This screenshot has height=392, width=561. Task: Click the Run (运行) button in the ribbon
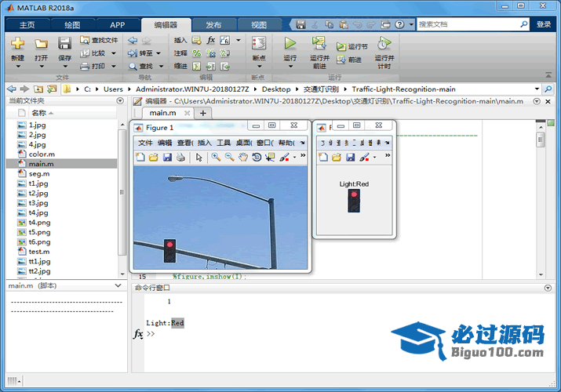point(290,47)
